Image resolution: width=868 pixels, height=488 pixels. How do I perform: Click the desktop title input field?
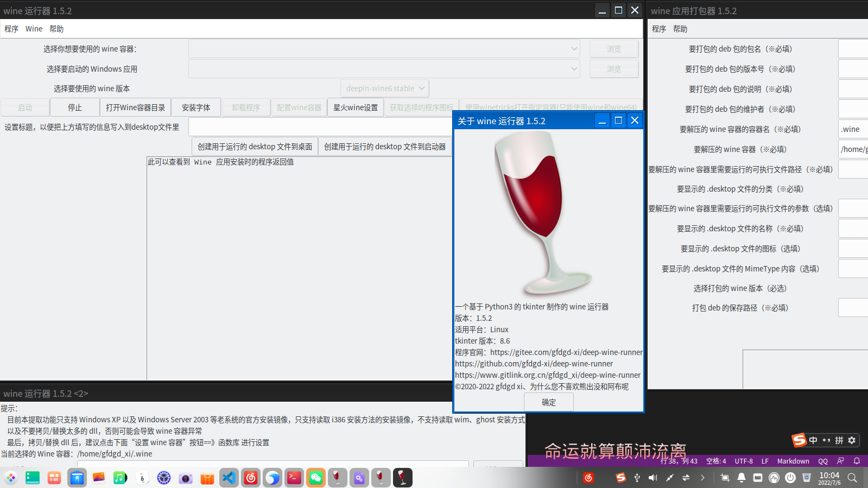tap(320, 127)
